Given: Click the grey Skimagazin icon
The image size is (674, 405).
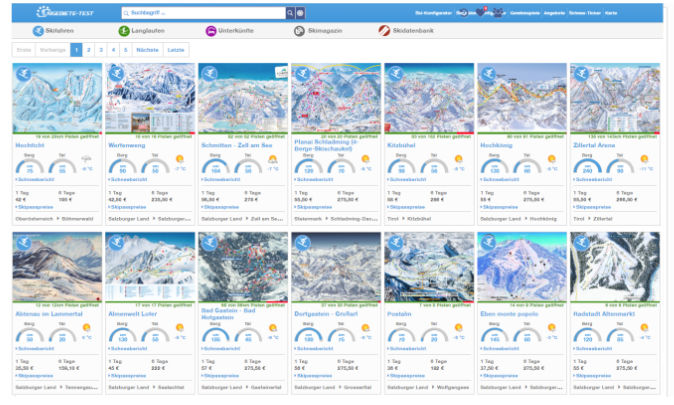Looking at the screenshot, I should (299, 31).
